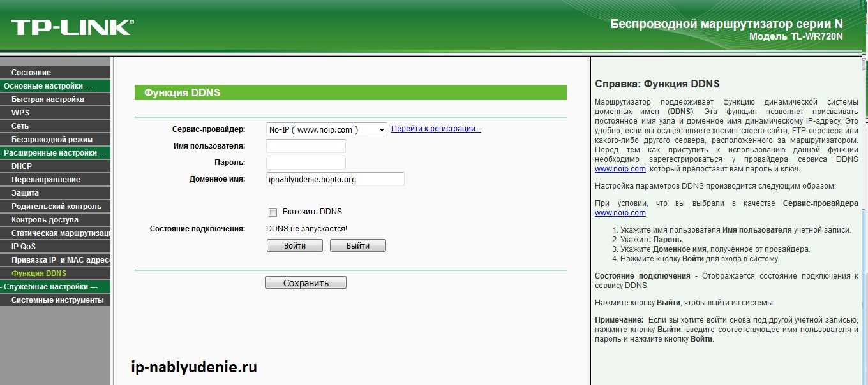Expand the DHCP menu section

coord(22,166)
